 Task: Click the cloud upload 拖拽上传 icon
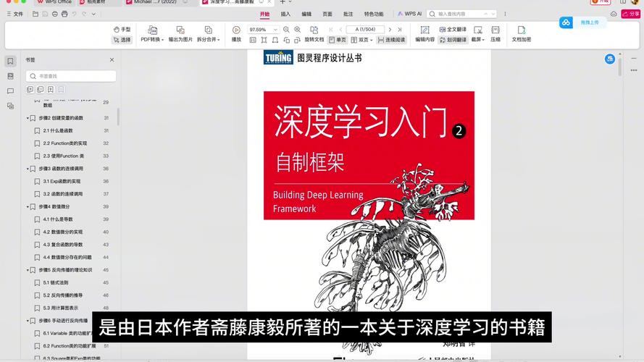[x=566, y=22]
